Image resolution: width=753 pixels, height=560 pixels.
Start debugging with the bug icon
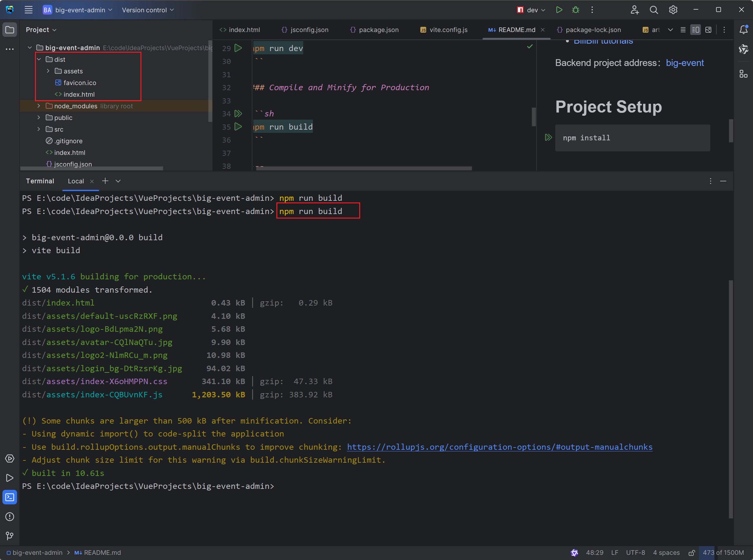point(576,10)
